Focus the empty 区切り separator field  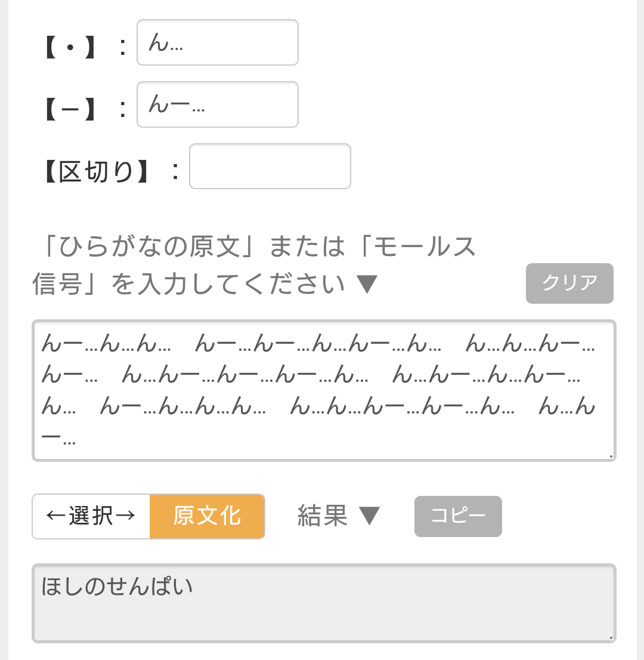(270, 166)
